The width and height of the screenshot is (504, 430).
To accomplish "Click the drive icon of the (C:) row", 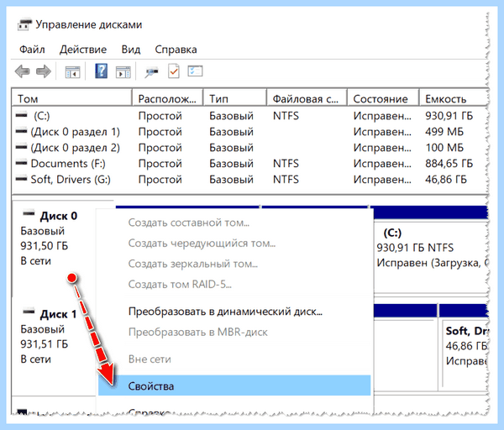I will pyautogui.click(x=22, y=115).
